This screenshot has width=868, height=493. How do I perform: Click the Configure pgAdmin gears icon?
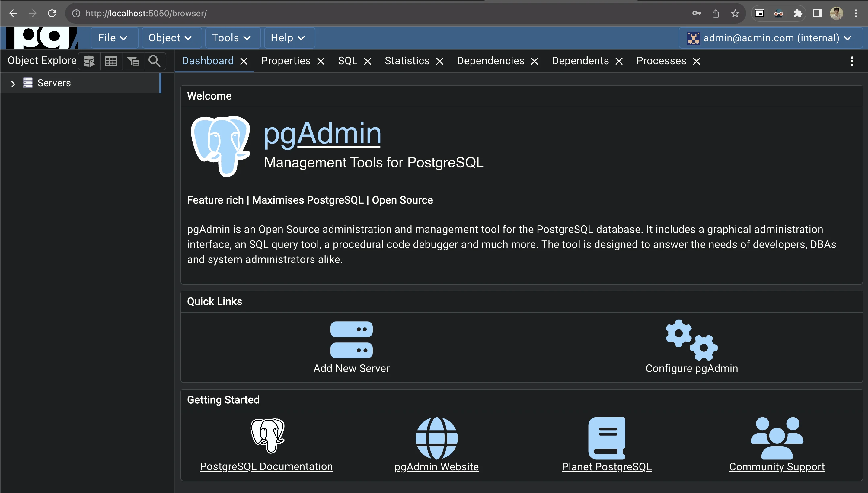[691, 340]
